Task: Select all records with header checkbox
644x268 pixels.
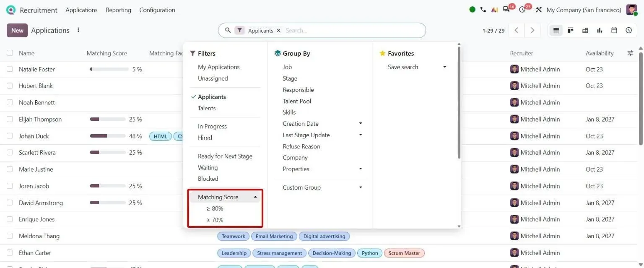Action: click(10, 53)
